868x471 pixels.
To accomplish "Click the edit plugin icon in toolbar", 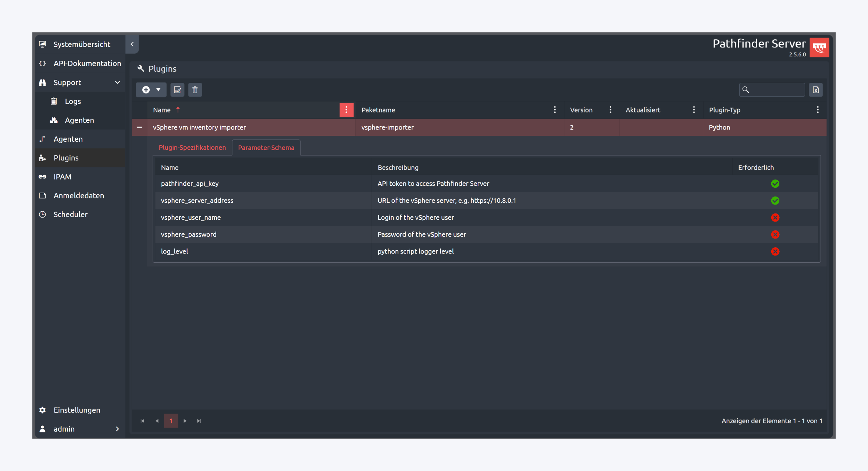I will [177, 90].
